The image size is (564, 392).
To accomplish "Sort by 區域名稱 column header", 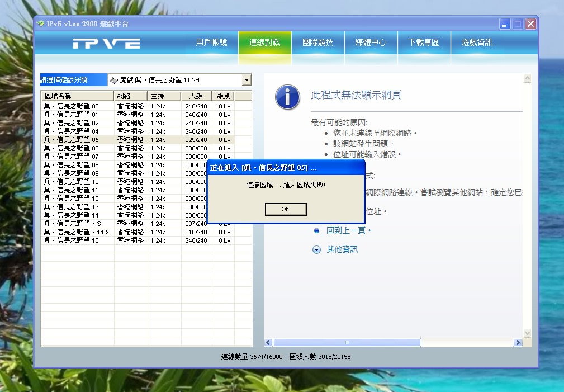I will [78, 96].
